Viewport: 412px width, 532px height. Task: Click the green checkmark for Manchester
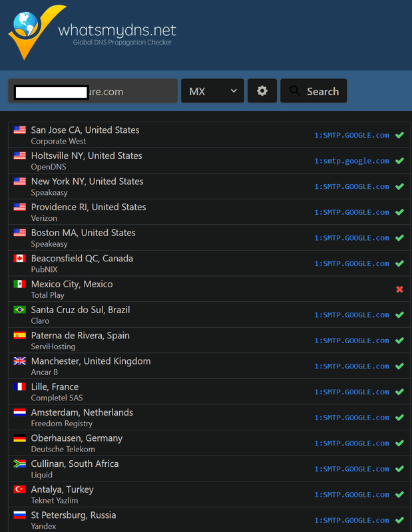tap(399, 366)
